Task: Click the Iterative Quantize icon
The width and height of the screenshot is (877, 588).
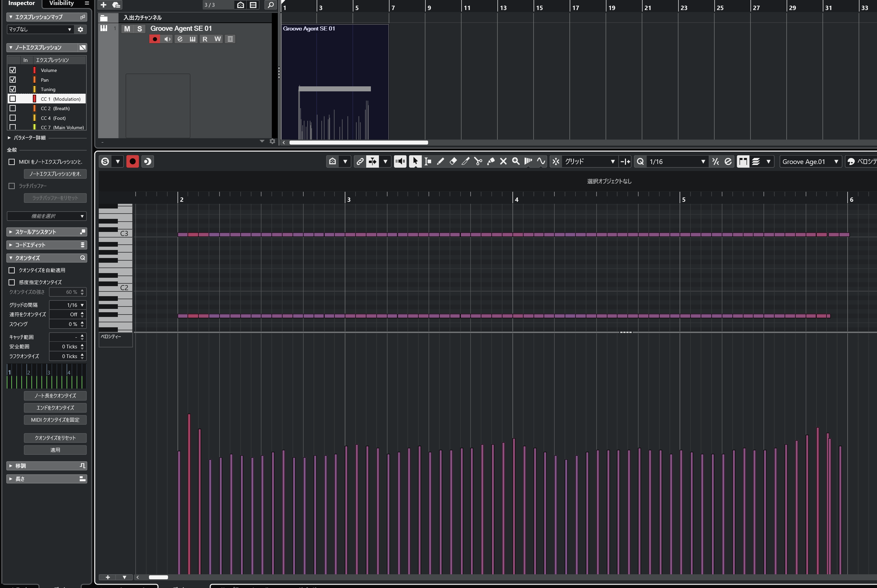Action: coord(716,162)
